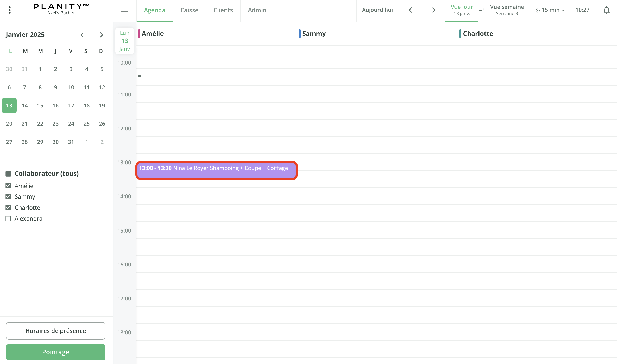Open the hamburger navigation menu
617x364 pixels.
(125, 10)
